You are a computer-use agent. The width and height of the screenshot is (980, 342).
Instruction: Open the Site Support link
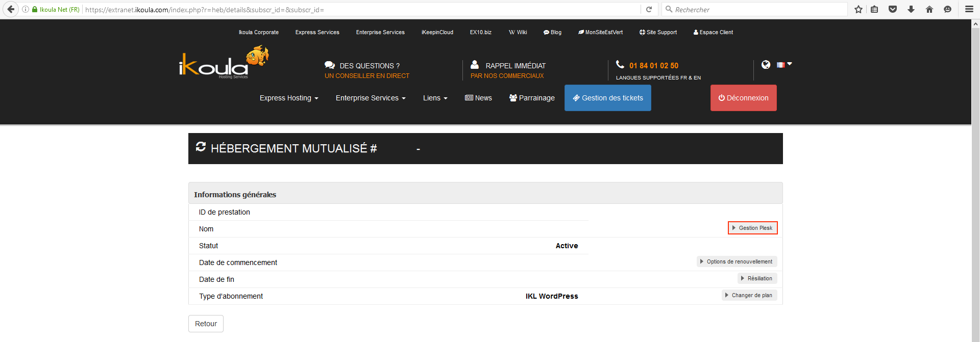click(x=658, y=32)
